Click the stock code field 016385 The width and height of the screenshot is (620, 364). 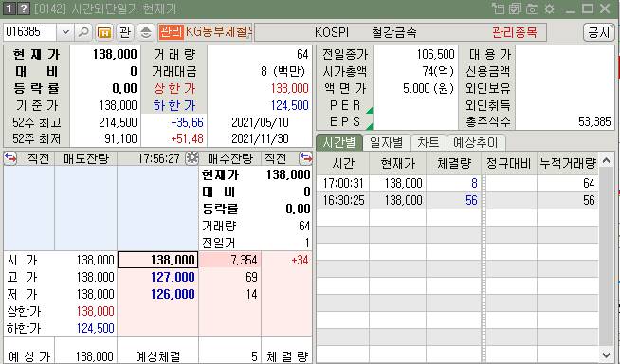coord(29,32)
